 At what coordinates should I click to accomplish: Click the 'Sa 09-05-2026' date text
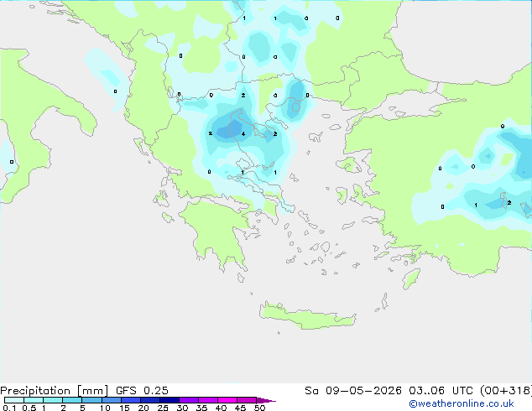click(x=353, y=391)
